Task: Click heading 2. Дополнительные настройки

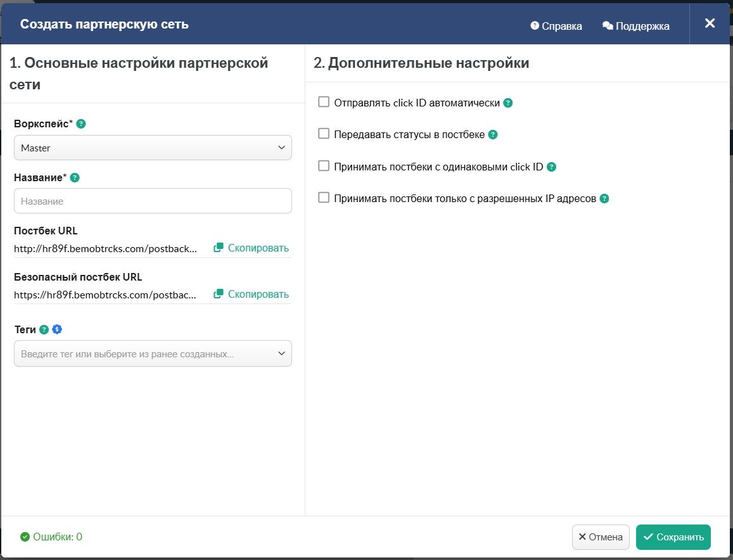Action: click(x=421, y=63)
